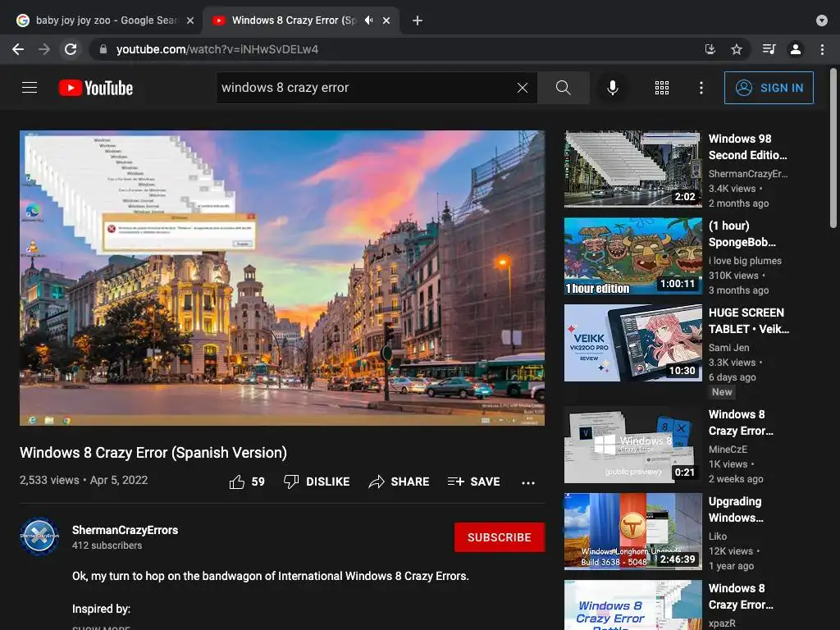Click the address bar URL
Viewport: 840px width, 630px height.
point(217,49)
